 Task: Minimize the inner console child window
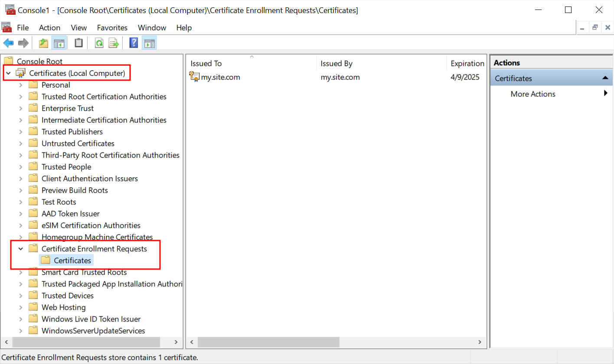(x=582, y=27)
